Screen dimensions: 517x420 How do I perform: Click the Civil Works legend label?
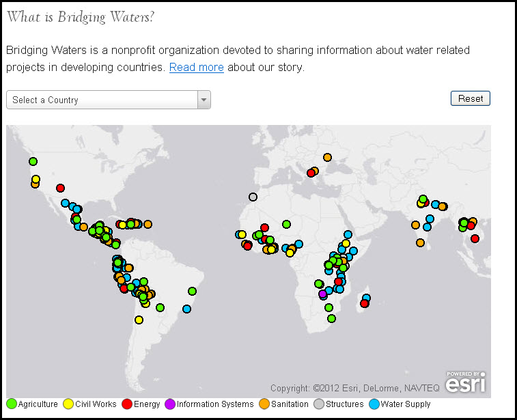(x=96, y=404)
